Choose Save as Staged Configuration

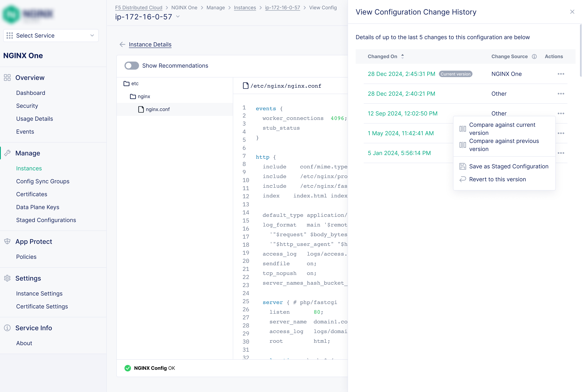pos(508,167)
